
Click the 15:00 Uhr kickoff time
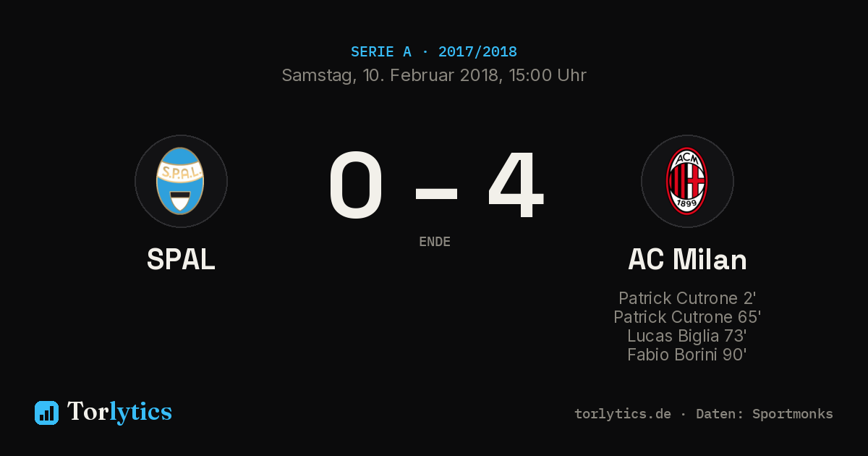(546, 75)
